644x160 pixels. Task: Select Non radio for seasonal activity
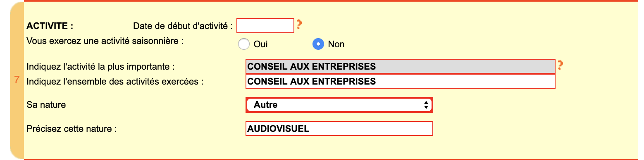[x=318, y=44]
